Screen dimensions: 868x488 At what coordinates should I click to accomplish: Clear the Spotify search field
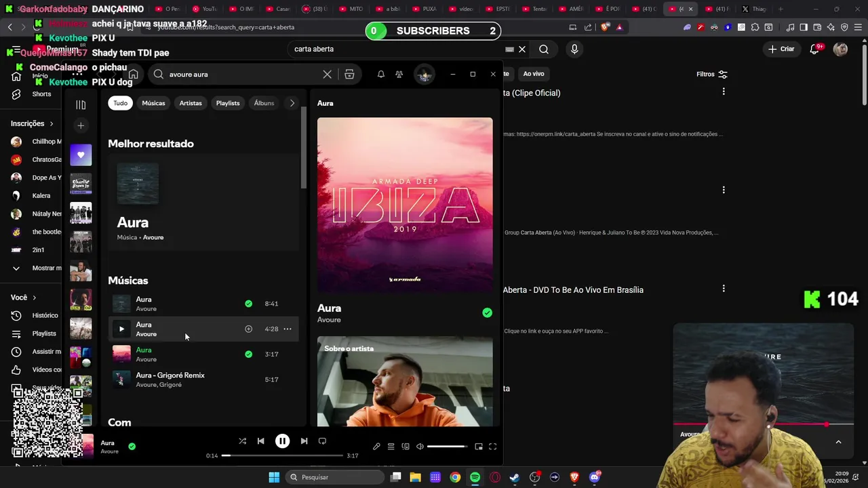[x=327, y=74]
